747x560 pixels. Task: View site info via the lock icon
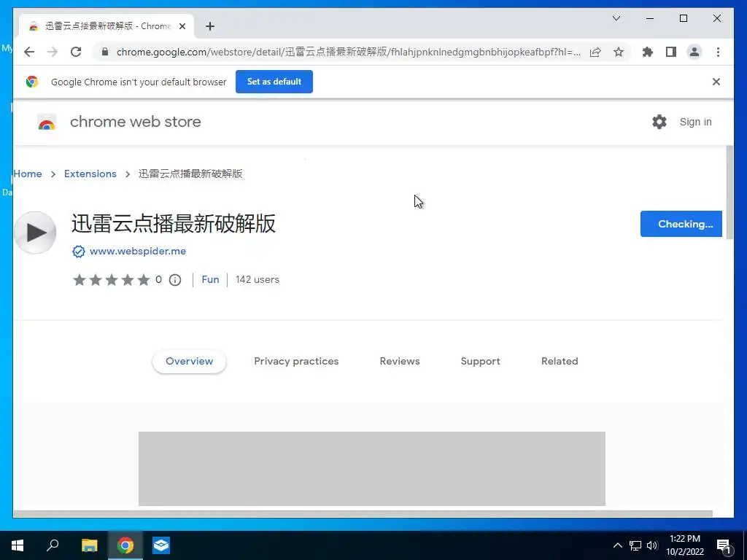pos(105,52)
